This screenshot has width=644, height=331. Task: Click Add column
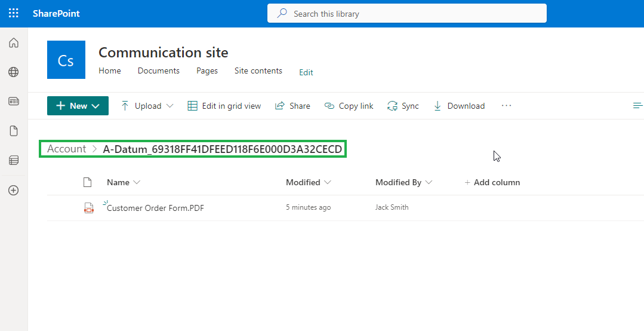(x=492, y=182)
